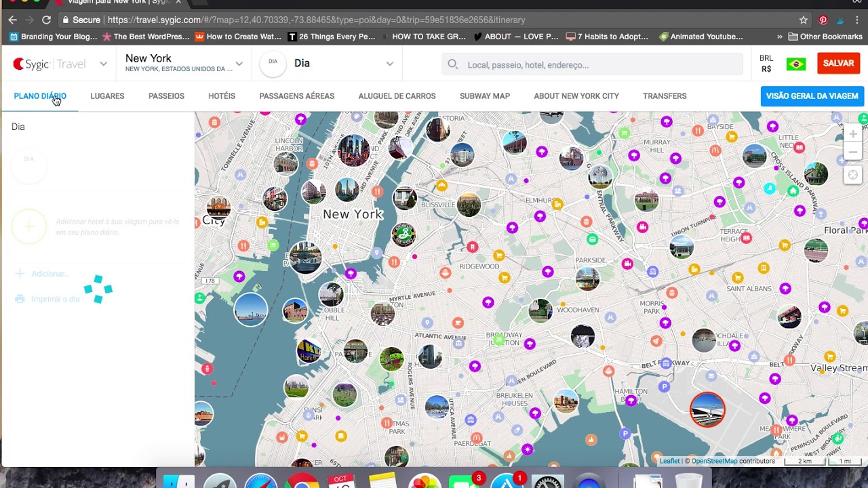Change the BRL R$ currency

[766, 64]
